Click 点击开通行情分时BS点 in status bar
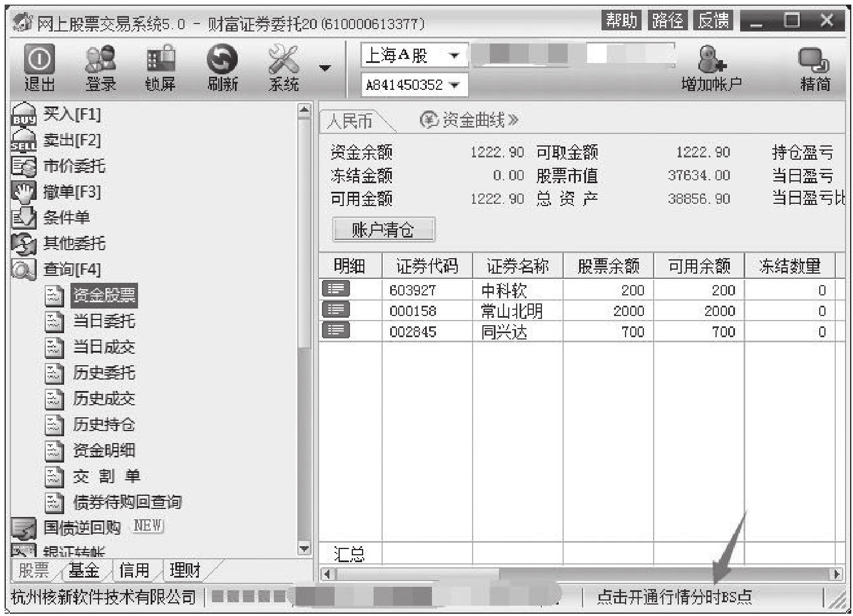 click(674, 597)
